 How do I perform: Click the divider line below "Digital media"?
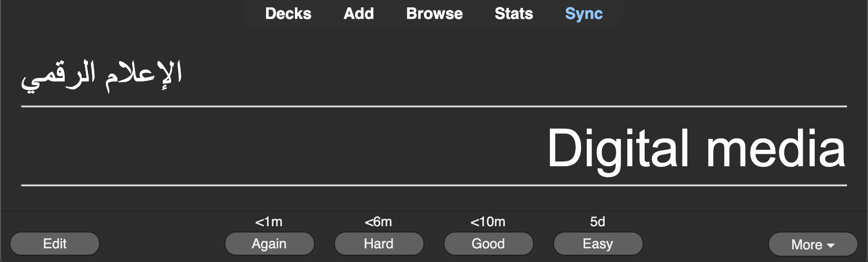click(x=434, y=185)
